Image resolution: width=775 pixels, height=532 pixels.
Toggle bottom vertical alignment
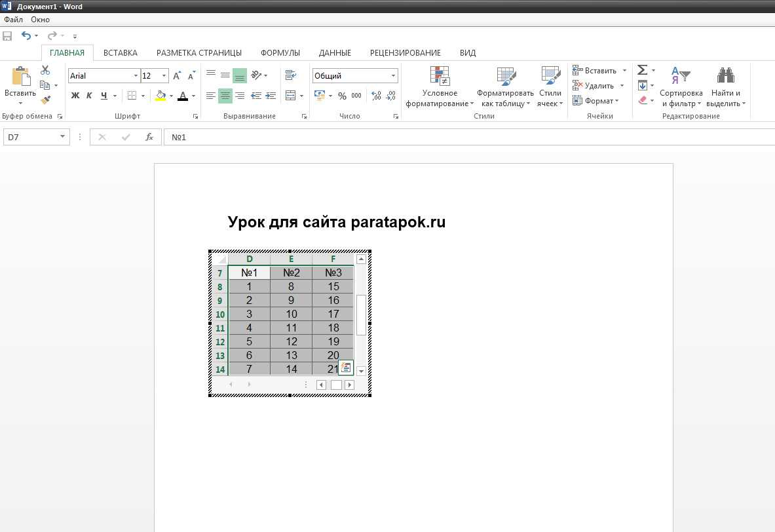pos(240,75)
